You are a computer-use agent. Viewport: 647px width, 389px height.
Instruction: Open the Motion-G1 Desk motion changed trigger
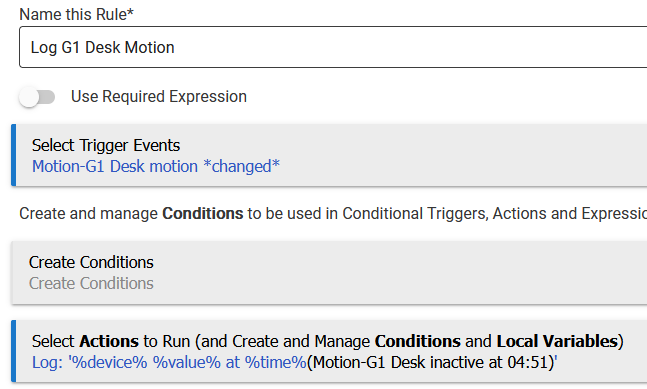tap(156, 166)
